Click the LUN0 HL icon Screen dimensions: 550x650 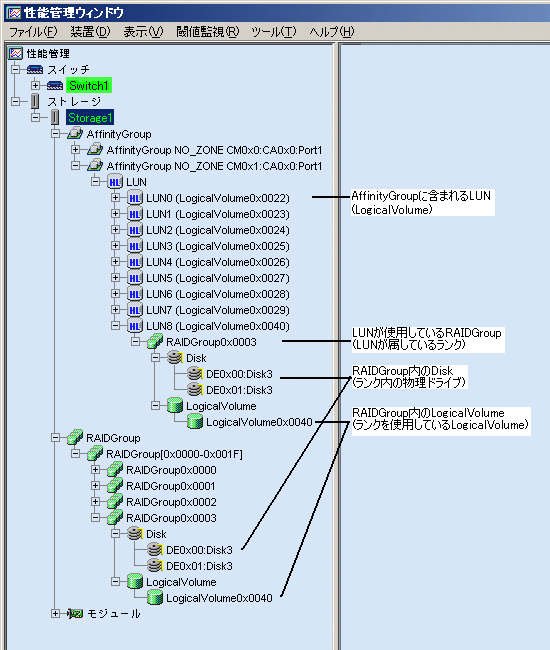(135, 198)
